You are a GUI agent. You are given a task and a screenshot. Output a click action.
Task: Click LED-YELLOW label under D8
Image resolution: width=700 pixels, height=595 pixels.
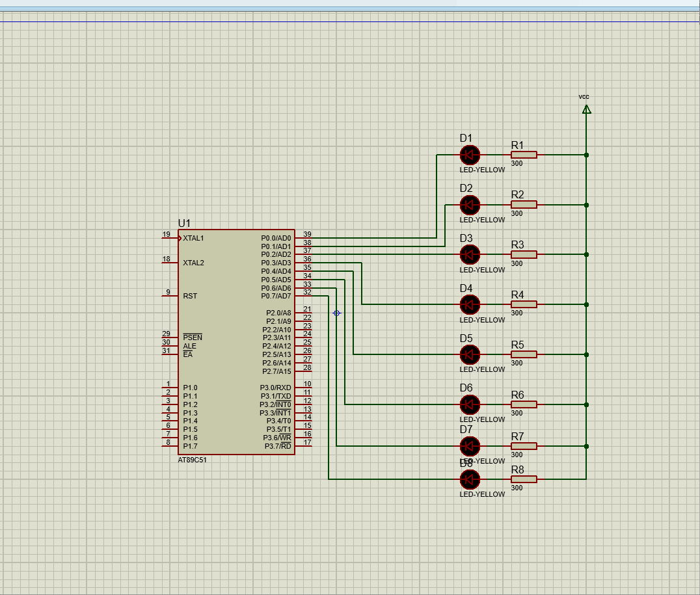(482, 495)
